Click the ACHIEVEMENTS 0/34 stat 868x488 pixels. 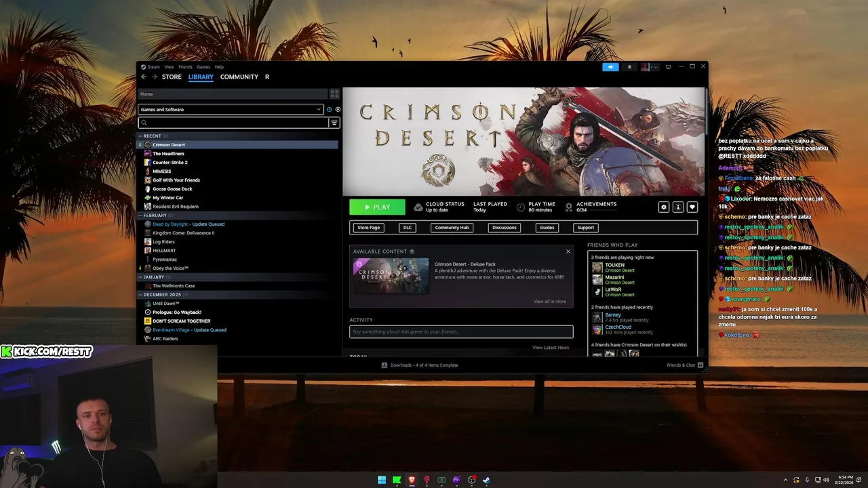tap(590, 207)
